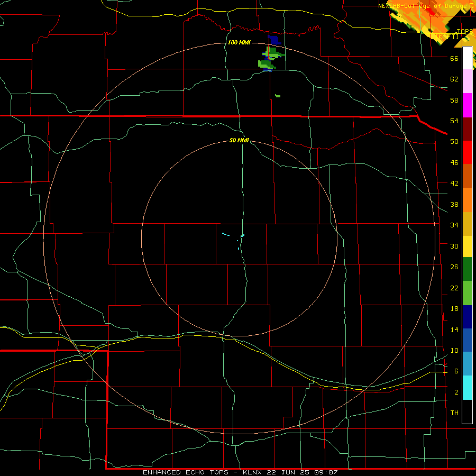
Task: Click the "38" scale value label
Action: point(454,205)
